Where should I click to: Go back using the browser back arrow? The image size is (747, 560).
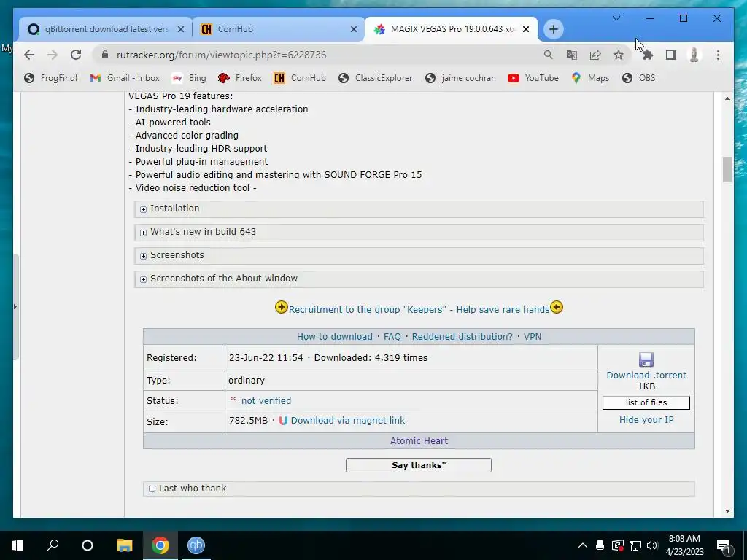tap(29, 55)
